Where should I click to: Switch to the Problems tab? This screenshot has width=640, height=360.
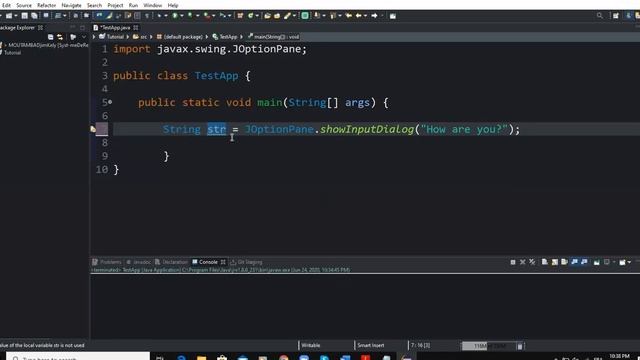point(107,262)
